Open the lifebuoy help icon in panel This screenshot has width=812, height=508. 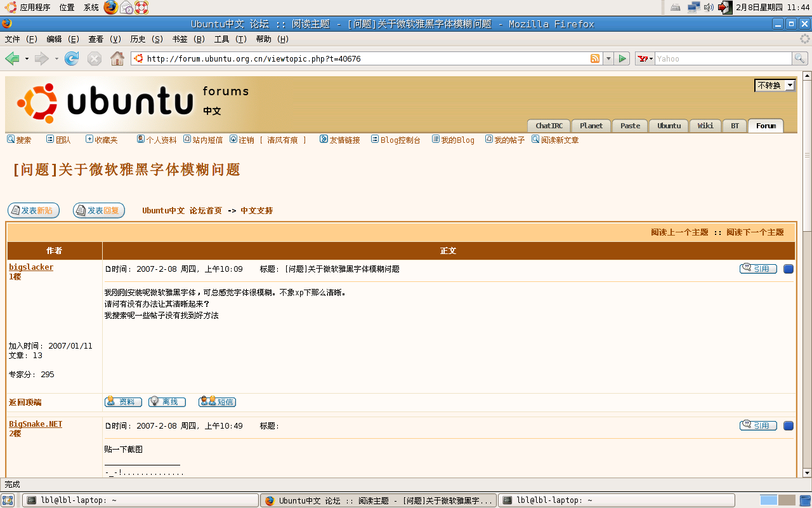pos(141,8)
